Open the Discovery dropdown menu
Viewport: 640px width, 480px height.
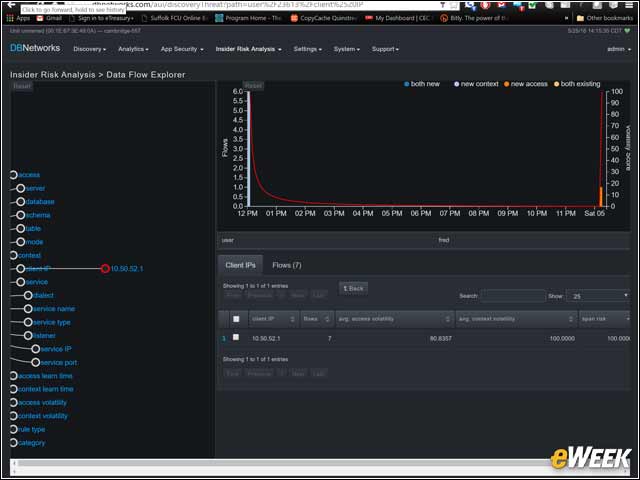(x=89, y=49)
